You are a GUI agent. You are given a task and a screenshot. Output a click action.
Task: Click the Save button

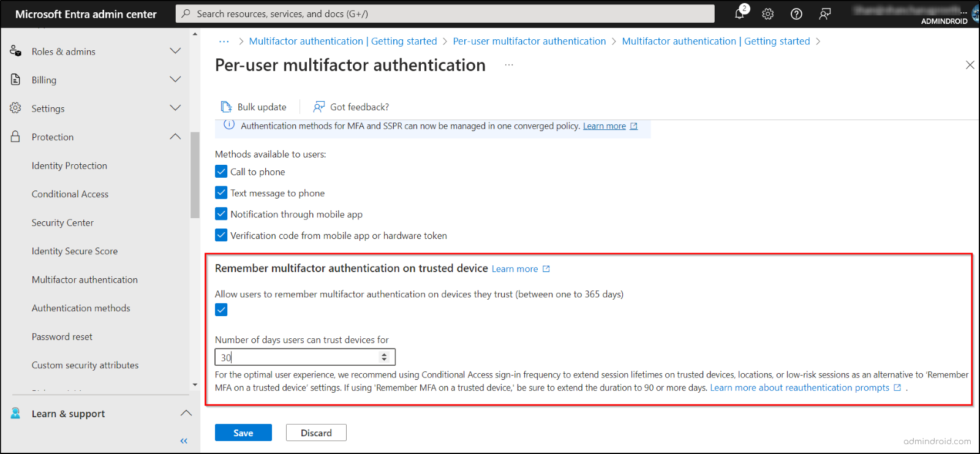(243, 433)
